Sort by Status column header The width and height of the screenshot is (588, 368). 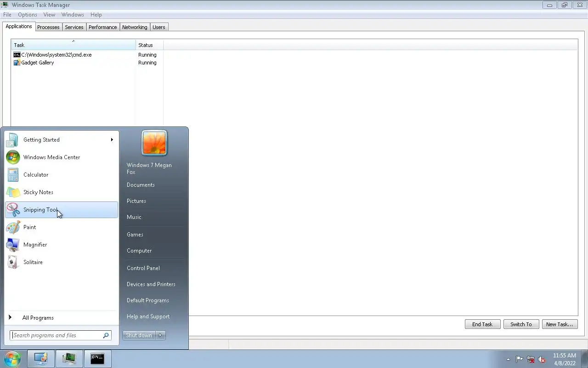(x=150, y=45)
